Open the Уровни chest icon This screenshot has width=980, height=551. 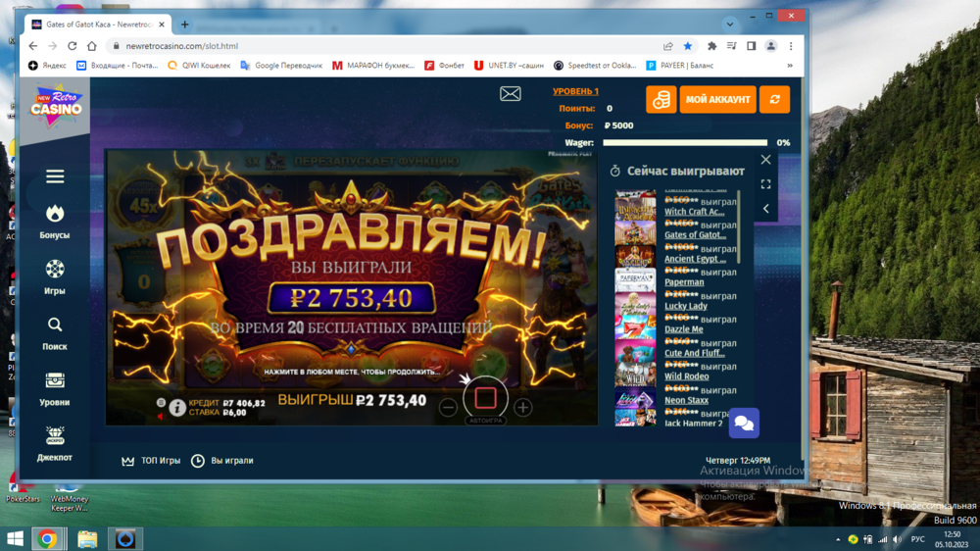pyautogui.click(x=55, y=380)
